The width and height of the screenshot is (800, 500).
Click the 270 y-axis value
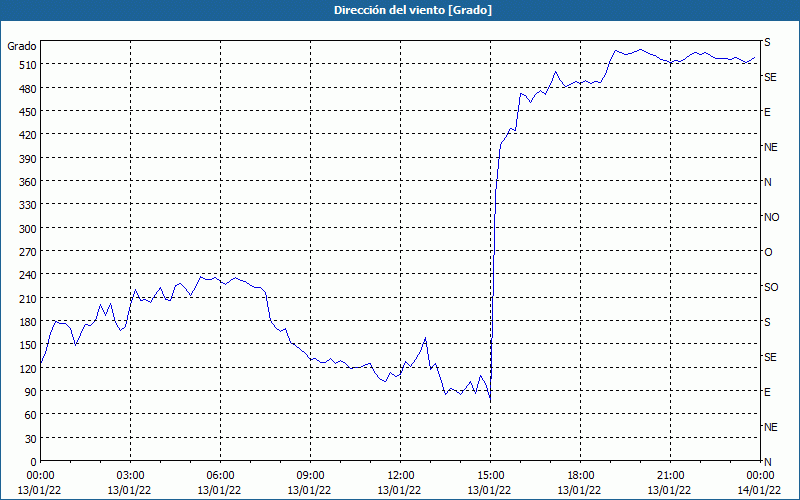(x=28, y=252)
